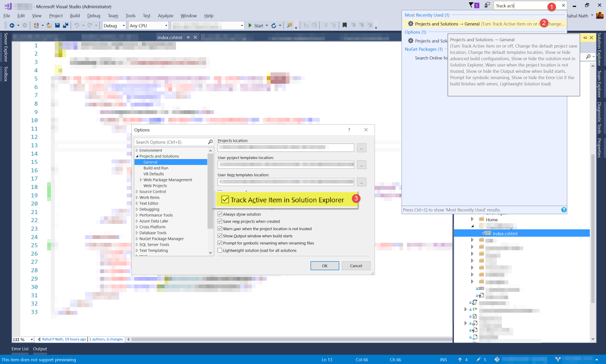Open the Tools menu

[130, 16]
